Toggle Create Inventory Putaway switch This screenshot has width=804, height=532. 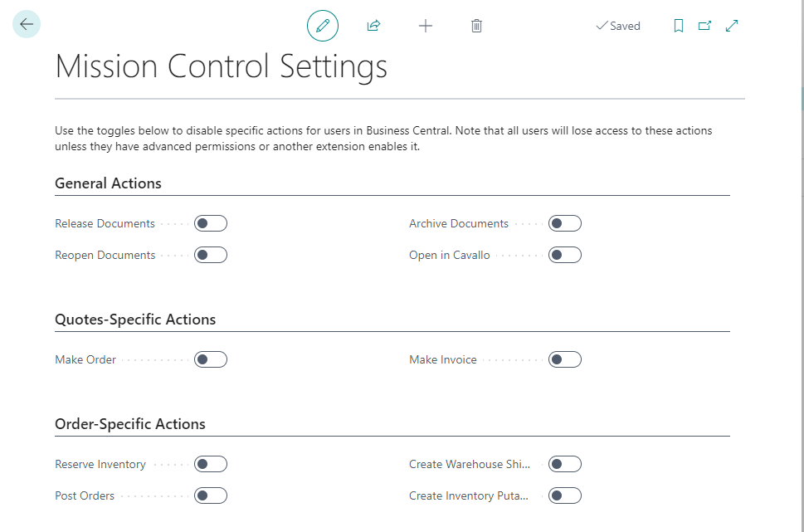tap(564, 495)
